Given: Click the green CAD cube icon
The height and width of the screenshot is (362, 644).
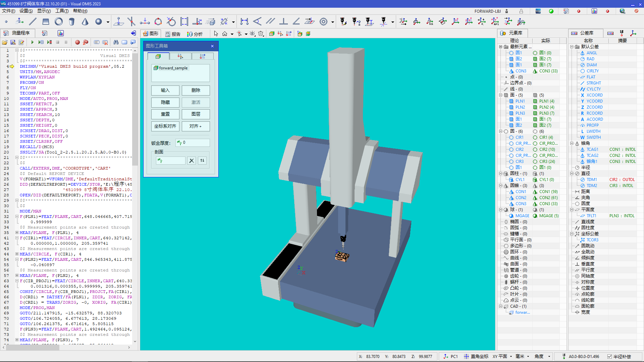Looking at the screenshot, I should 272,34.
